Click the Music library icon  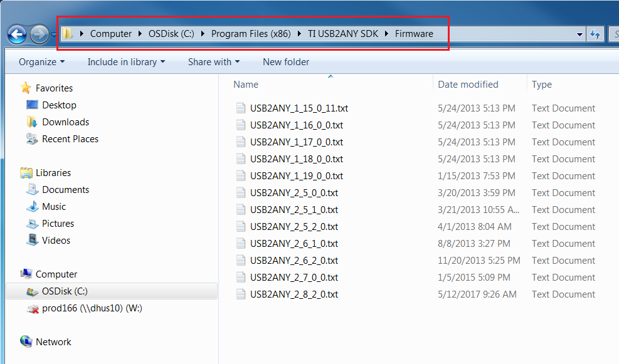point(32,207)
